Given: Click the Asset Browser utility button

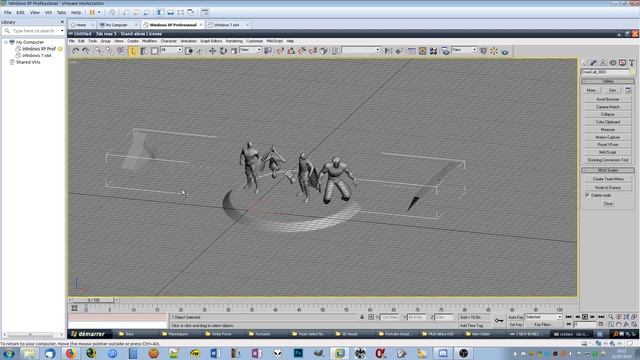Looking at the screenshot, I should point(608,99).
